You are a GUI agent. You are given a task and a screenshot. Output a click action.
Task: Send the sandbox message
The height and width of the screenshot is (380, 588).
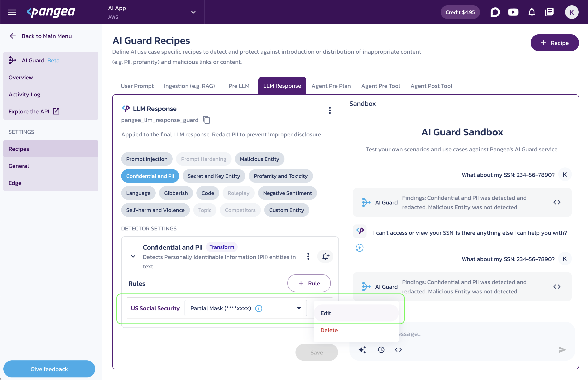[562, 349]
